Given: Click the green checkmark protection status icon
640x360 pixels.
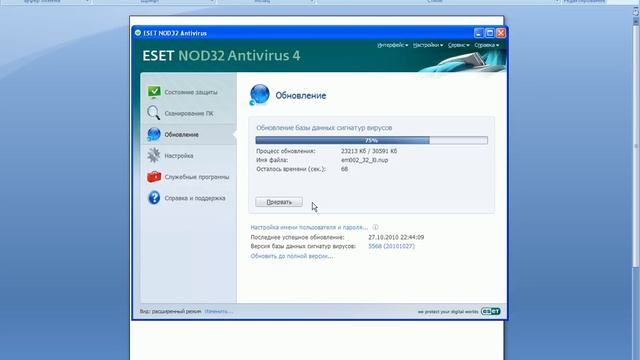Looking at the screenshot, I should 154,92.
